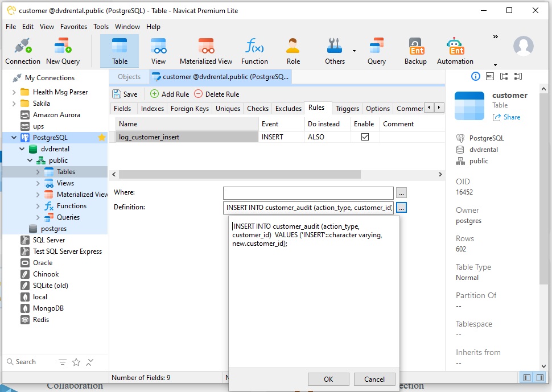
Task: Toggle Enable checkbox for log_customer_insert rule
Action: [x=365, y=137]
